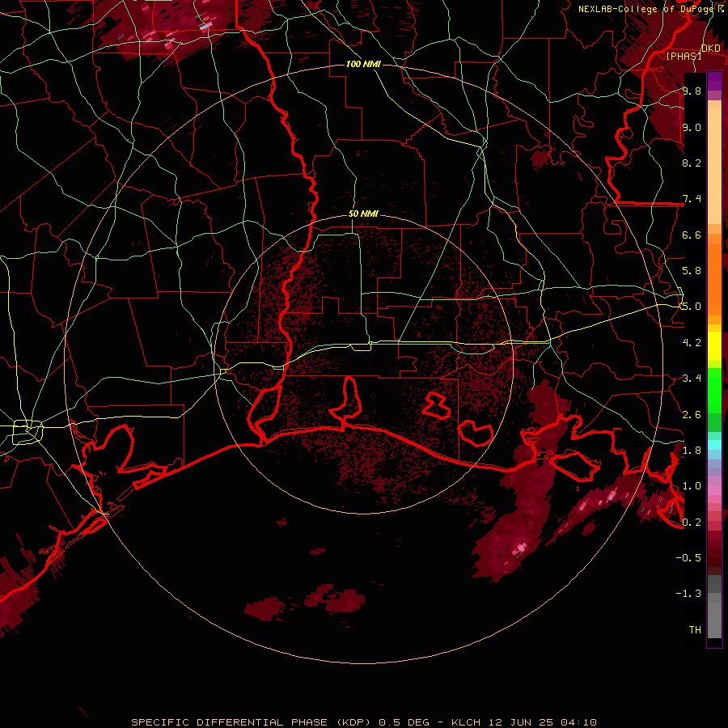This screenshot has height=728, width=728.
Task: Click the 7.4 value on the color scale
Action: [692, 199]
